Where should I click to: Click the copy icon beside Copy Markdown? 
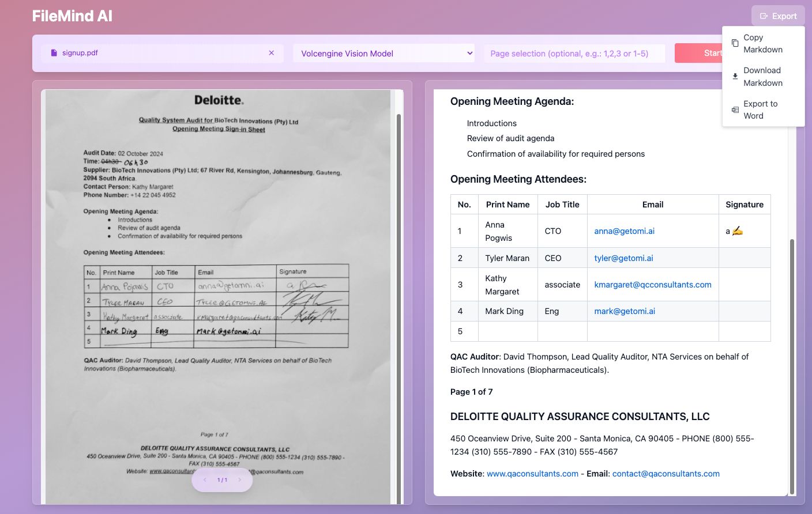735,43
